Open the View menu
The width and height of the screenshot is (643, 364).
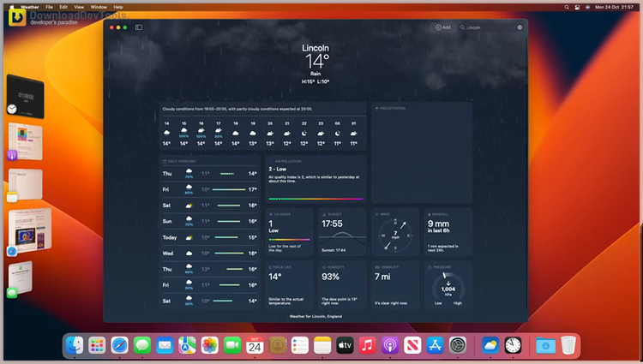(79, 6)
